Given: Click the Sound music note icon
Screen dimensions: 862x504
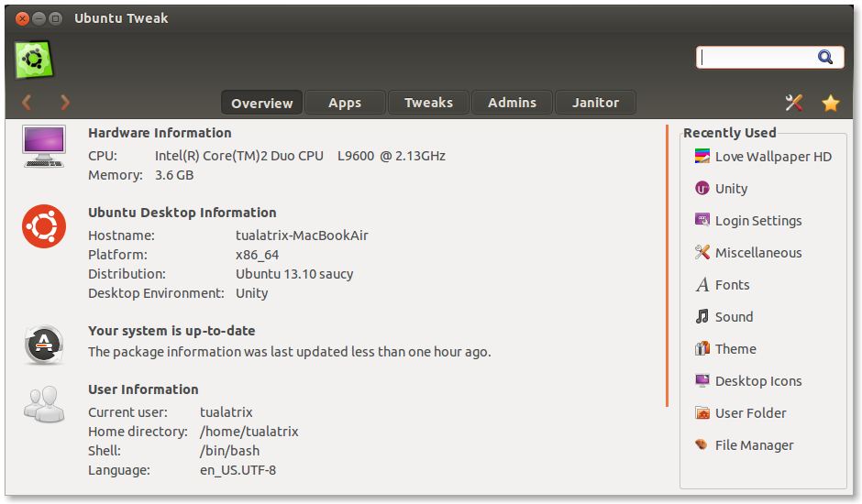Looking at the screenshot, I should [x=702, y=316].
